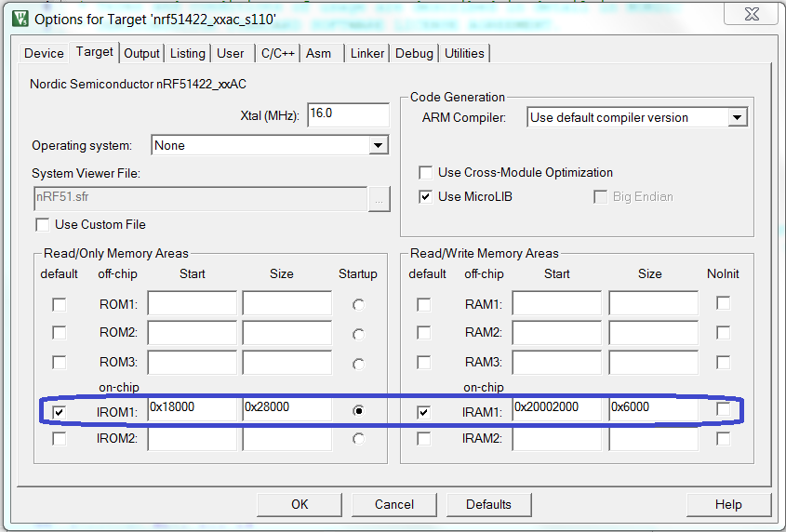Open the Listing tab
This screenshot has width=786, height=532.
[x=188, y=53]
